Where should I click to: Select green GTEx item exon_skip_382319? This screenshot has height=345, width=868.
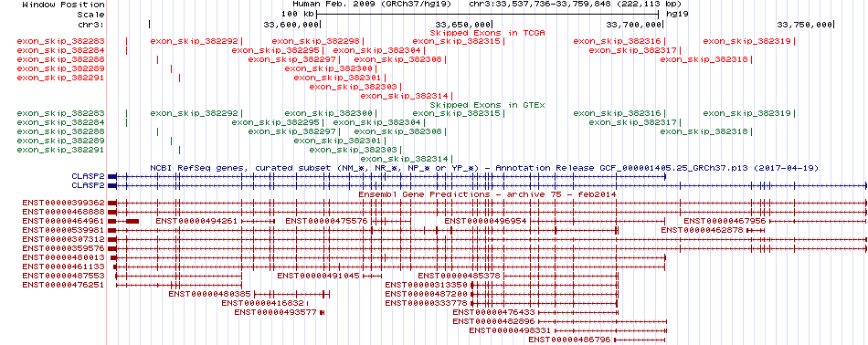coord(747,113)
